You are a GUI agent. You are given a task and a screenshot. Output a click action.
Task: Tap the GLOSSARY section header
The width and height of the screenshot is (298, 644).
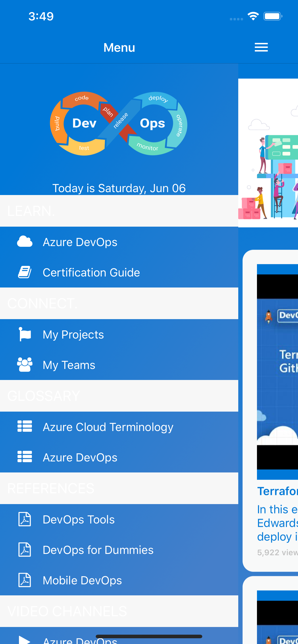[119, 396]
